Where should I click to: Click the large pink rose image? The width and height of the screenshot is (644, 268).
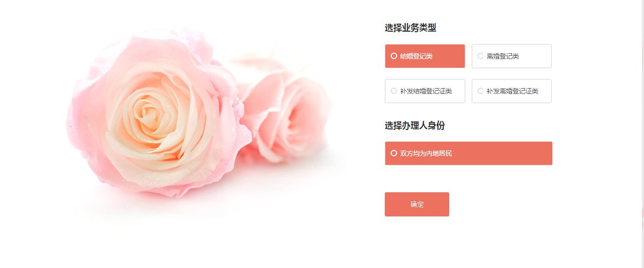[158, 113]
